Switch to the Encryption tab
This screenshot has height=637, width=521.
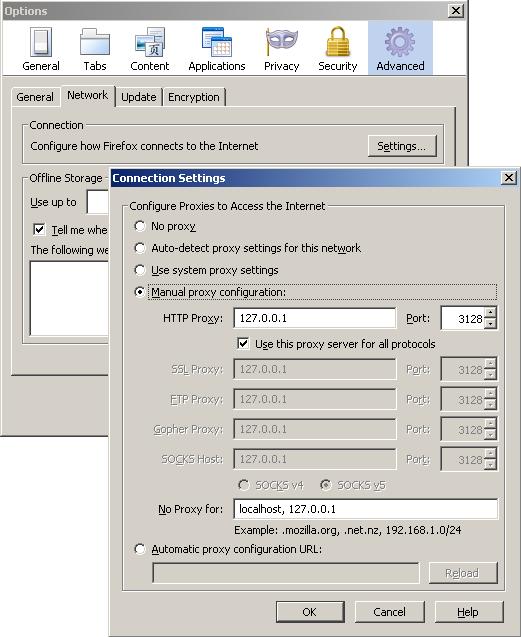click(194, 97)
